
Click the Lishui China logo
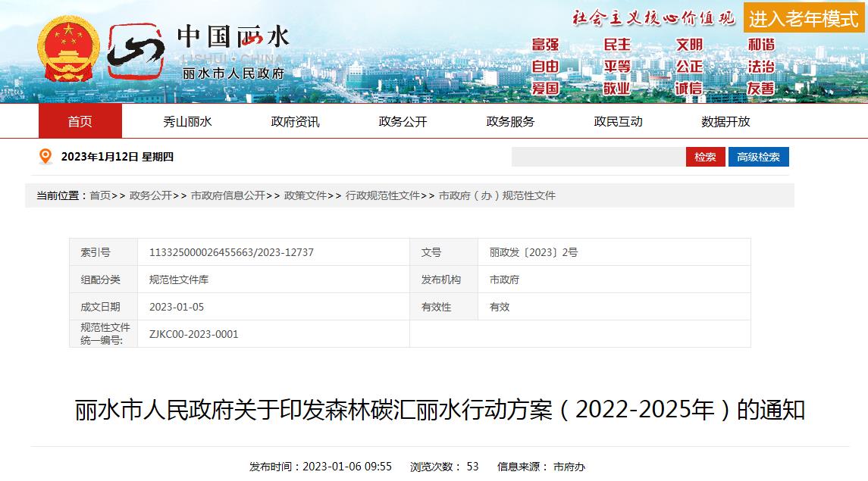click(198, 52)
